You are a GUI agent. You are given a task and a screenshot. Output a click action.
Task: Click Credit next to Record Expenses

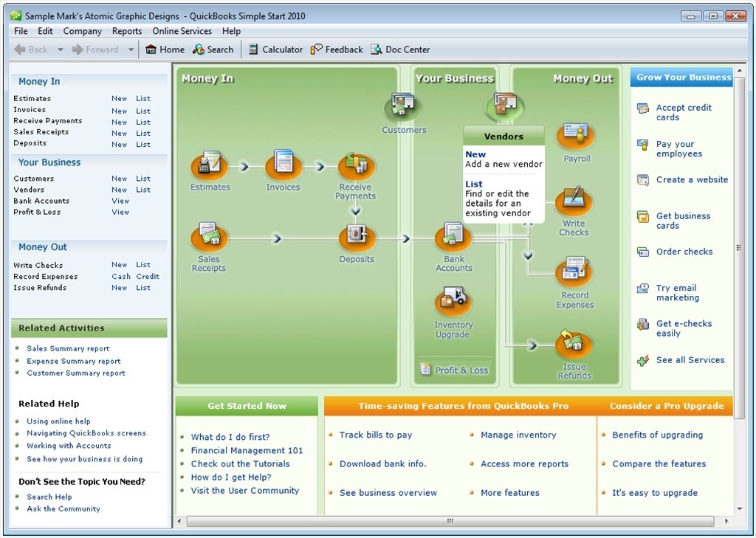(148, 276)
